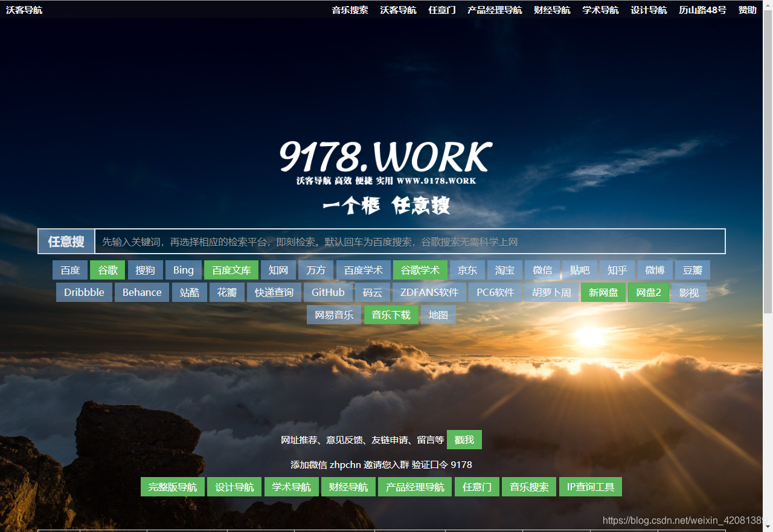Select 谷歌 as the search platform
The width and height of the screenshot is (773, 532).
107,270
